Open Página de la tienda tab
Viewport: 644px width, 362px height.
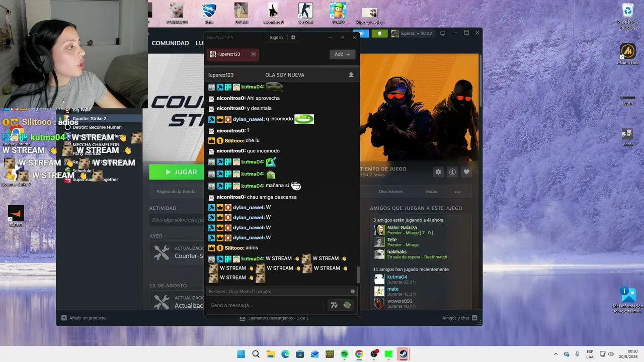[176, 192]
